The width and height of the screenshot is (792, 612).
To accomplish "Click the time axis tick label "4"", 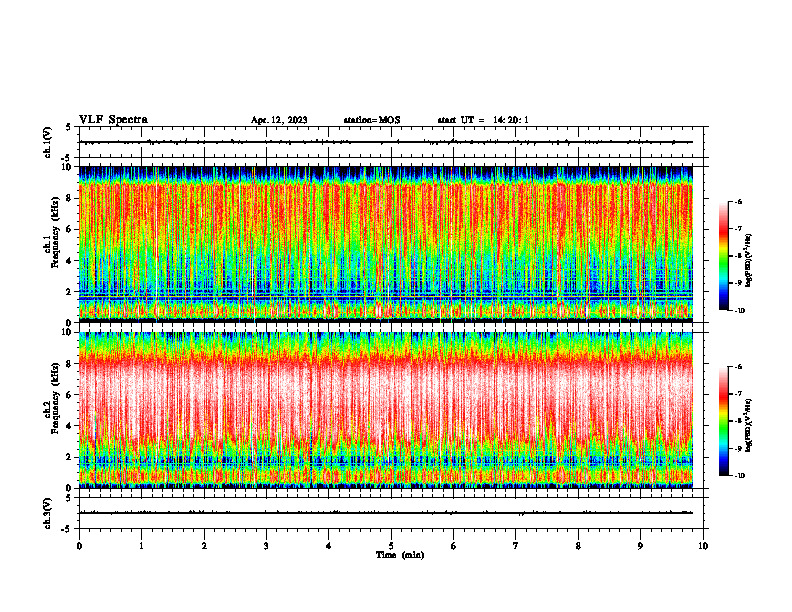I will [x=329, y=546].
